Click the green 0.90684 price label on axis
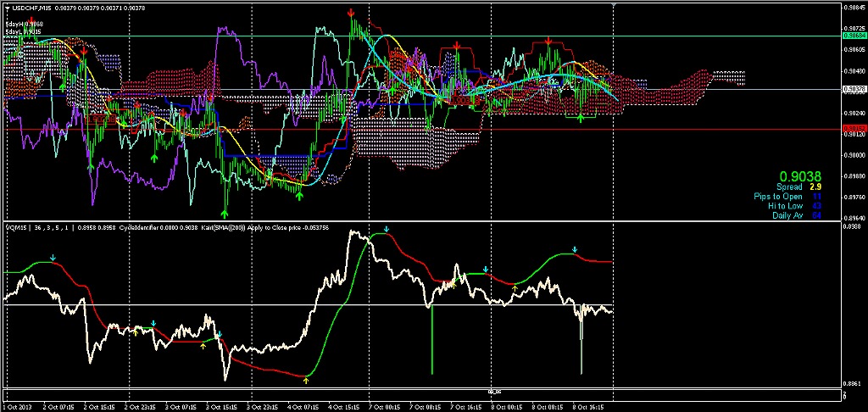The height and width of the screenshot is (412, 868). pyautogui.click(x=854, y=36)
